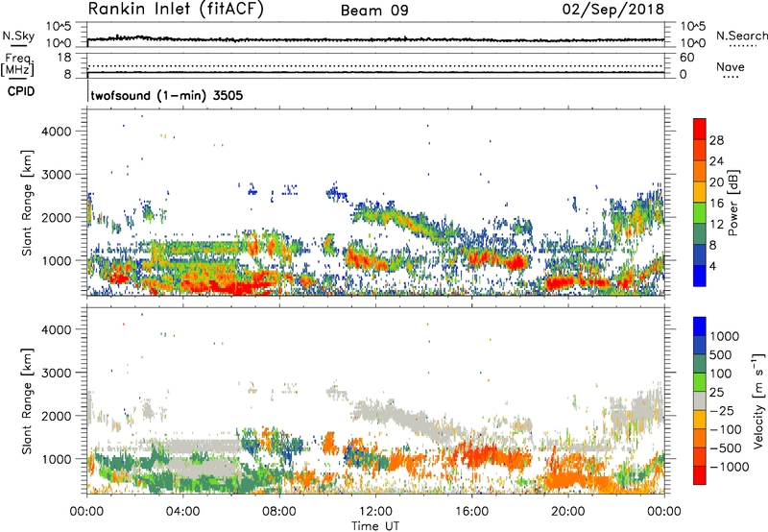Click the gray Velocity segment between 25 and -25
Image resolution: width=768 pixels, height=532 pixels.
[700, 400]
